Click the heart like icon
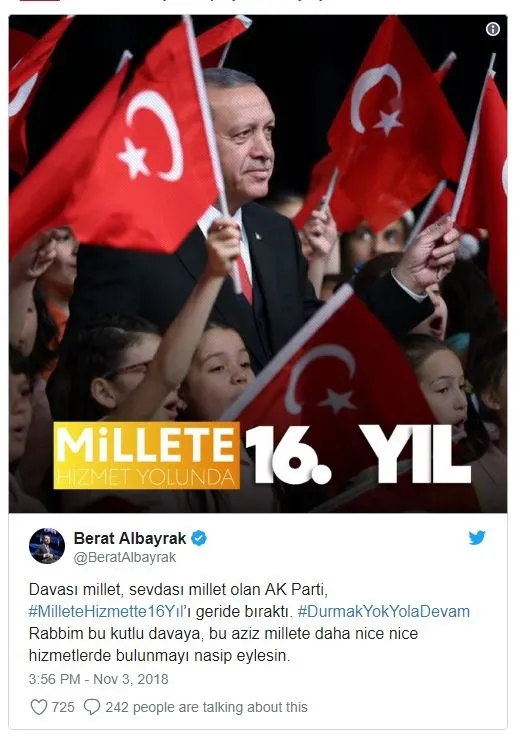The height and width of the screenshot is (738, 523). tap(39, 707)
